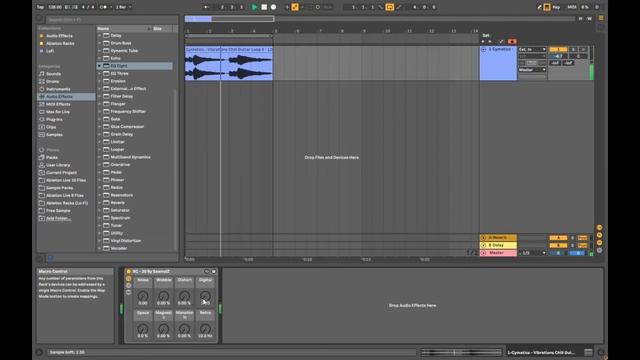Arm the 1 Cymatics track for recording
Screen dimensions: 640x360
point(583,49)
